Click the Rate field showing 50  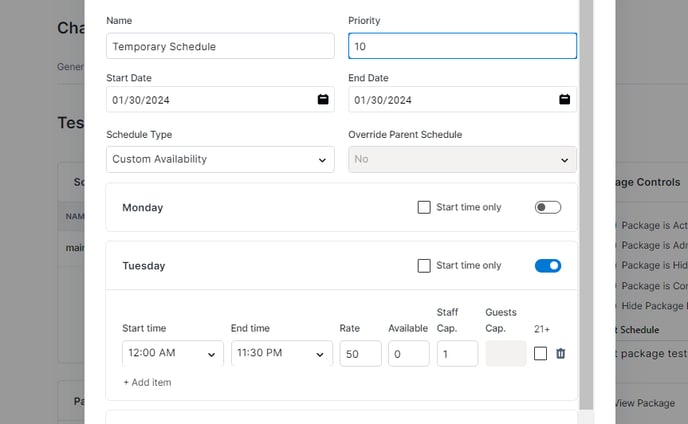[360, 353]
